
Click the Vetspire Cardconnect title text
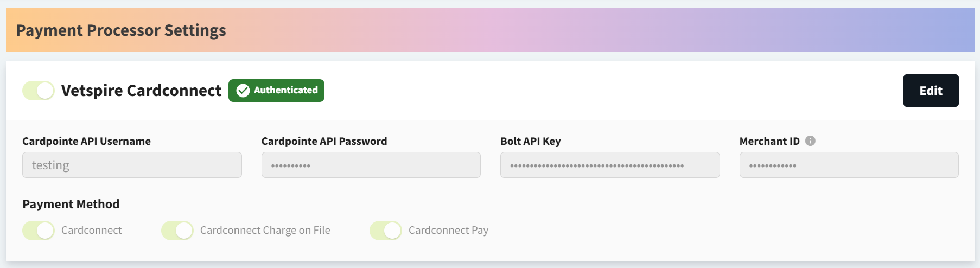(x=141, y=91)
